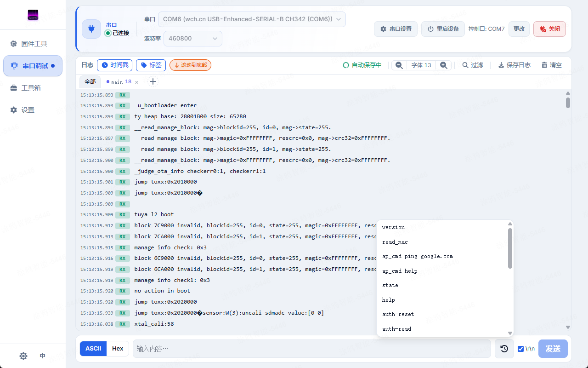Screen dimensions: 588x368
Task: Open the 460800 baud rate dropdown
Action: click(x=193, y=39)
